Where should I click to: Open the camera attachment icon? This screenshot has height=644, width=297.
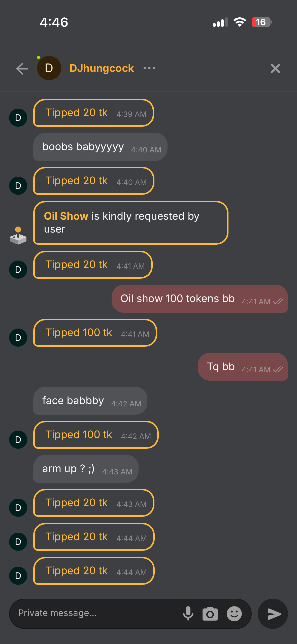(210, 614)
